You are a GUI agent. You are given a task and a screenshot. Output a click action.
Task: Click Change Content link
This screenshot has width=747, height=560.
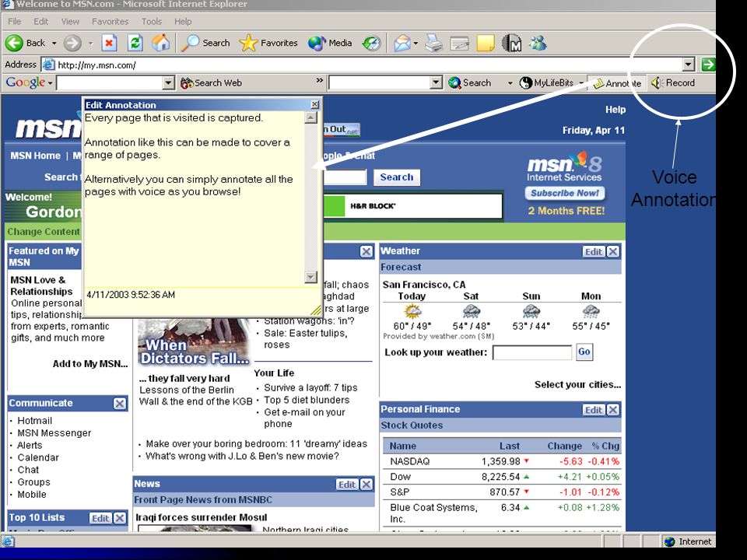(x=44, y=232)
